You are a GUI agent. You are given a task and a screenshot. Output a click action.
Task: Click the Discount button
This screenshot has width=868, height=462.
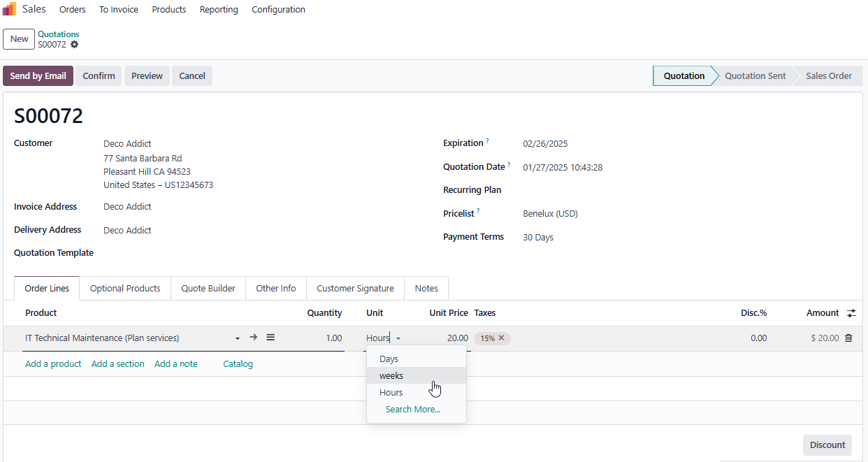827,445
